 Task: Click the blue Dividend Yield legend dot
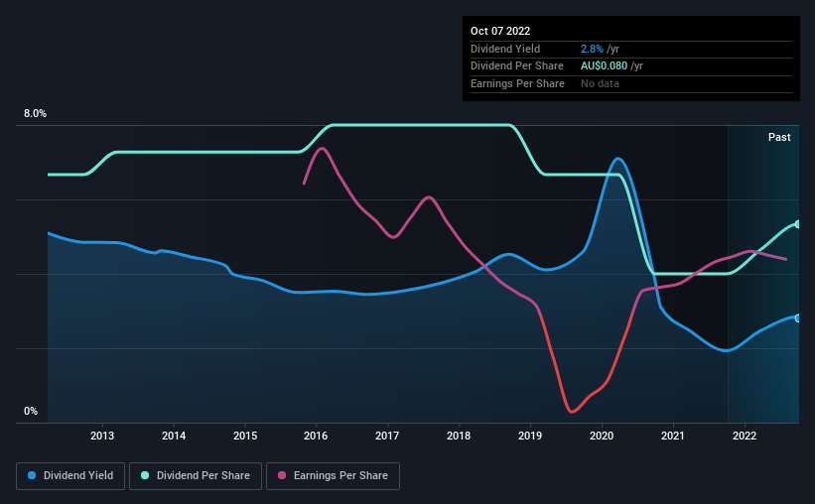[32, 475]
